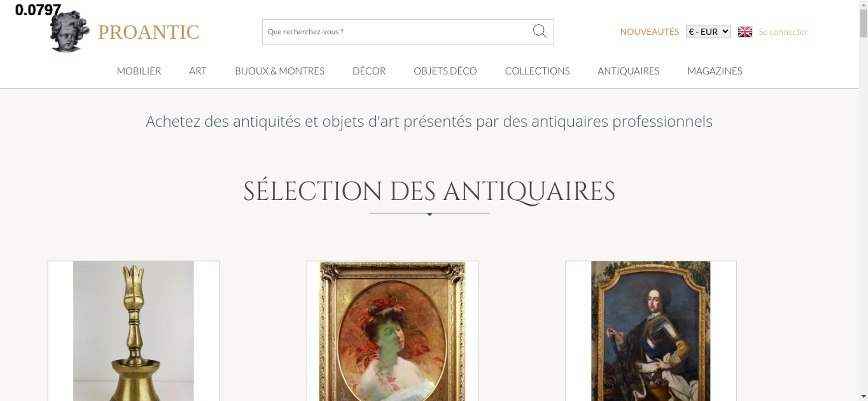This screenshot has width=868, height=401.
Task: Switch language via the UK flag icon
Action: tap(745, 32)
